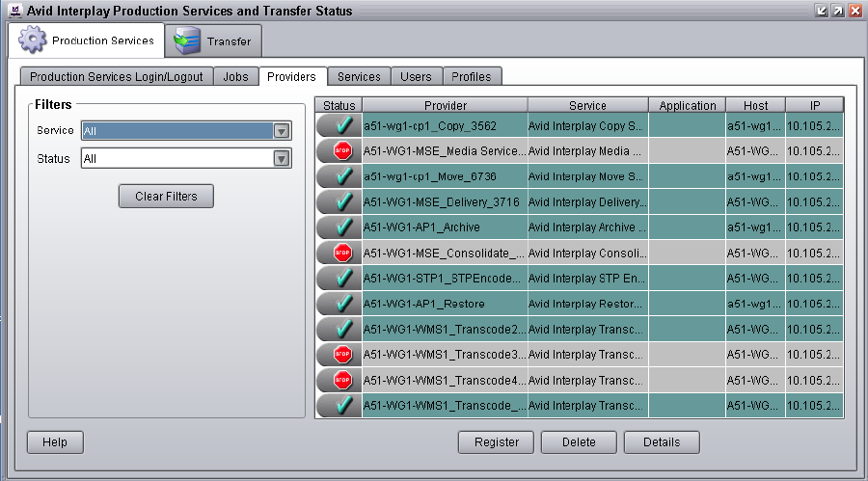Screen dimensions: 868x481
Task: Select provider A51-WG1-WMS1_Transcode2 row
Action: click(x=445, y=330)
